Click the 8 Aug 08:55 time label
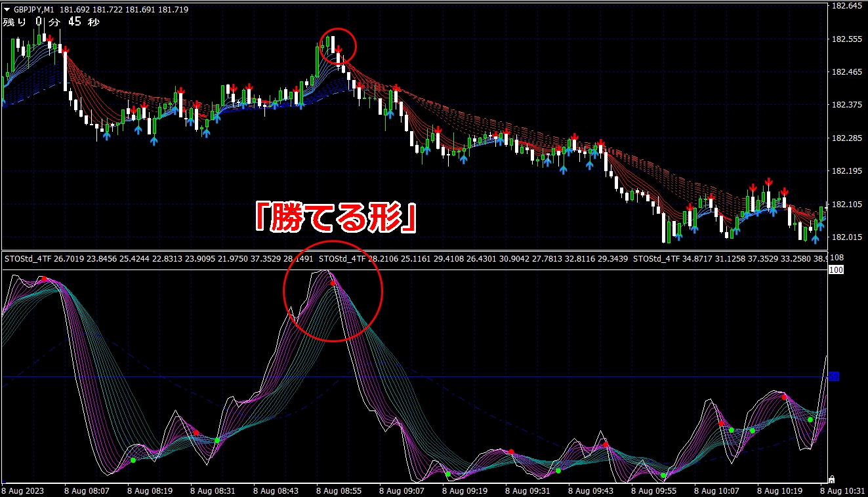The width and height of the screenshot is (868, 497). pyautogui.click(x=340, y=490)
